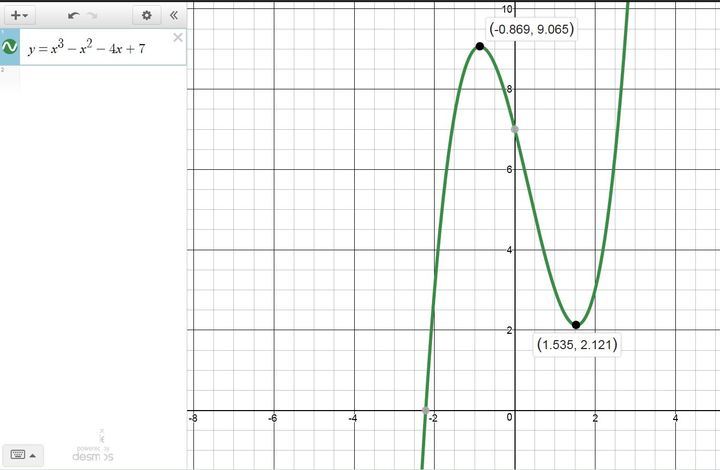Select the local maximum point on curve

(x=480, y=46)
